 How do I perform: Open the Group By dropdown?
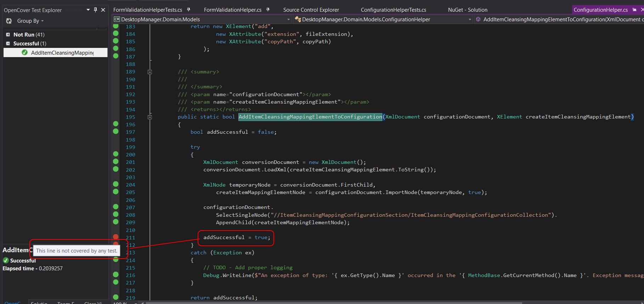point(30,21)
